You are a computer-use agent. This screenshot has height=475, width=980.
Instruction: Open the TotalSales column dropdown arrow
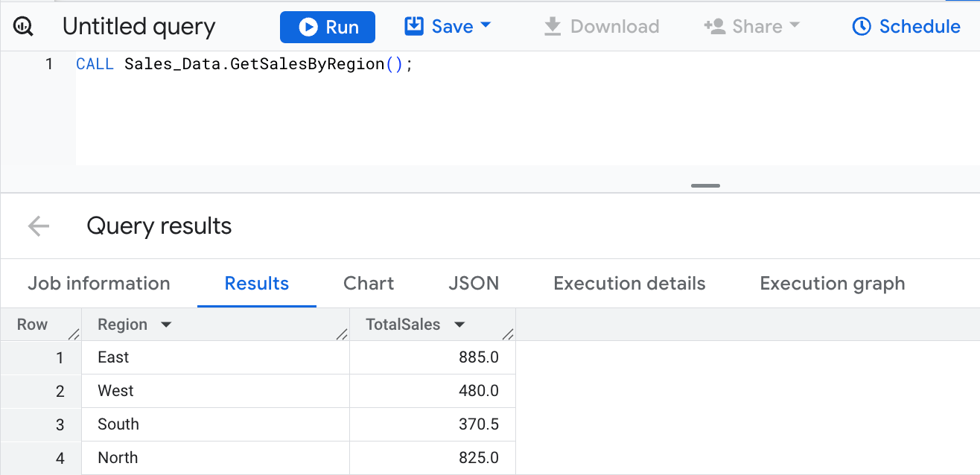(x=459, y=325)
